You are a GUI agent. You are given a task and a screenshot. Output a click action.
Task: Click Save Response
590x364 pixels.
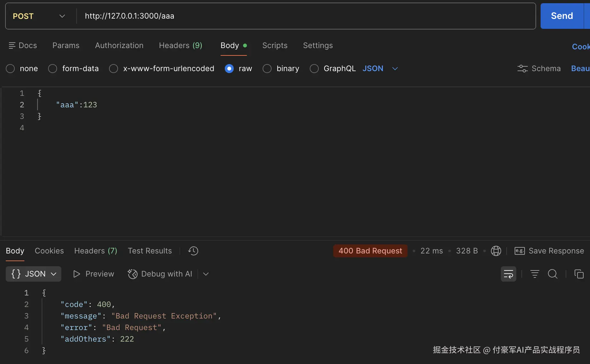[549, 251]
